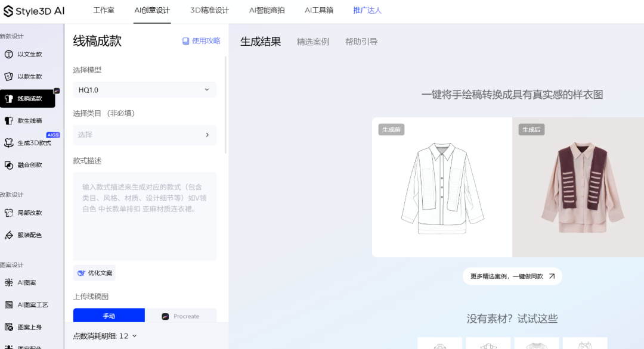The height and width of the screenshot is (349, 644).
Task: Click the 优化文案 optimize button
Action: [x=94, y=272]
